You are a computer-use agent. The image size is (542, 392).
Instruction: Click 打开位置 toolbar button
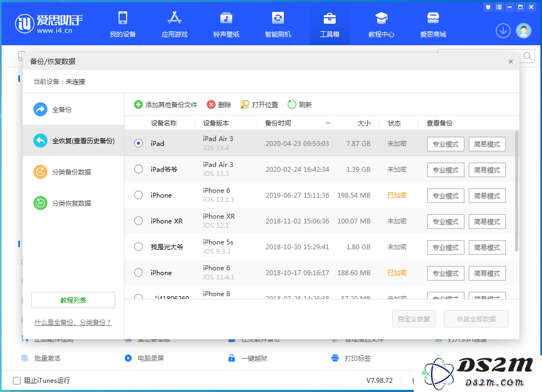(259, 104)
